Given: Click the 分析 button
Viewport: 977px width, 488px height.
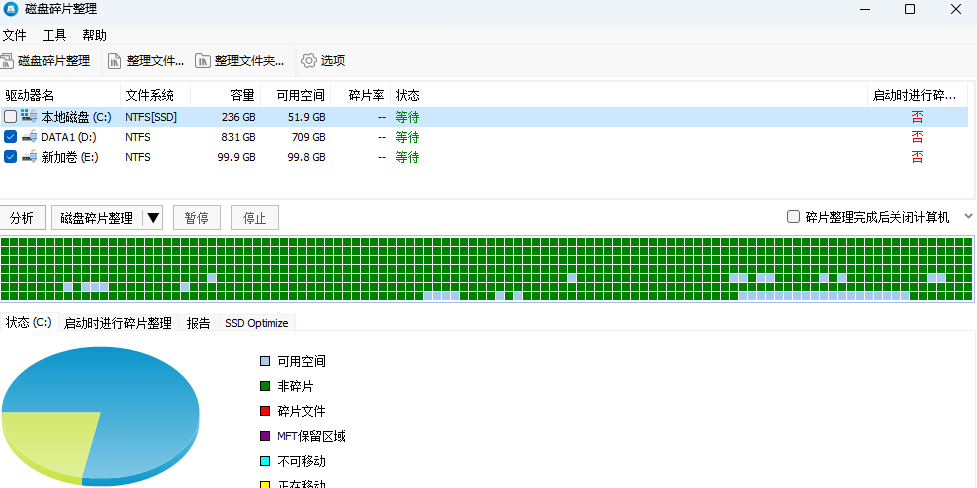Looking at the screenshot, I should pyautogui.click(x=22, y=218).
